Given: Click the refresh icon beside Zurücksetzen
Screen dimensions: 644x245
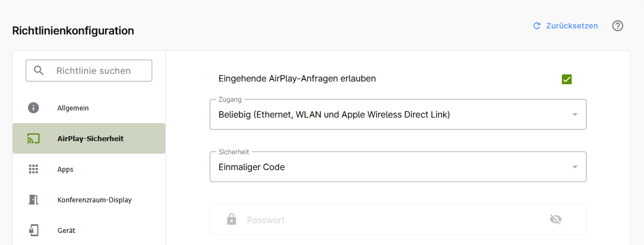Looking at the screenshot, I should click(537, 26).
